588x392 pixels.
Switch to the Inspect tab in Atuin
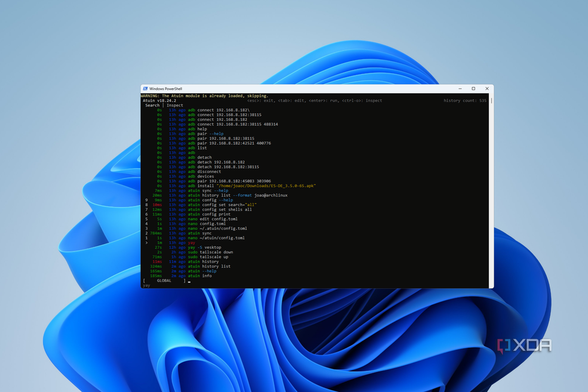(175, 105)
